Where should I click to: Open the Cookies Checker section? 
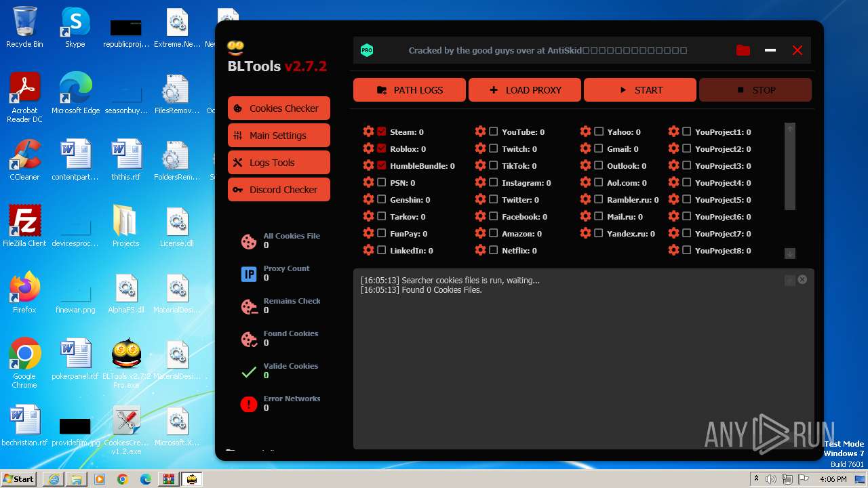(279, 108)
